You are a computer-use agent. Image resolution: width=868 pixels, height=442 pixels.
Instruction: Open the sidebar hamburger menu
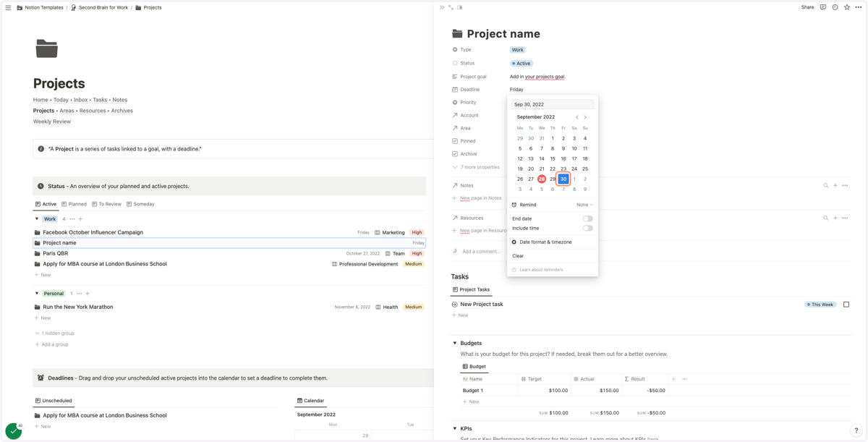tap(8, 7)
